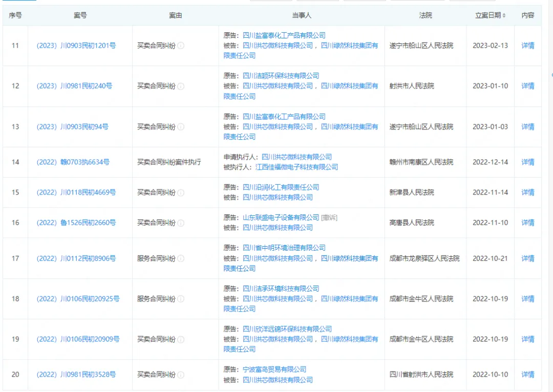This screenshot has width=553, height=392.
Task: Click info icon beside 买卖合同纠纷 in row 13
Action: [x=181, y=127]
